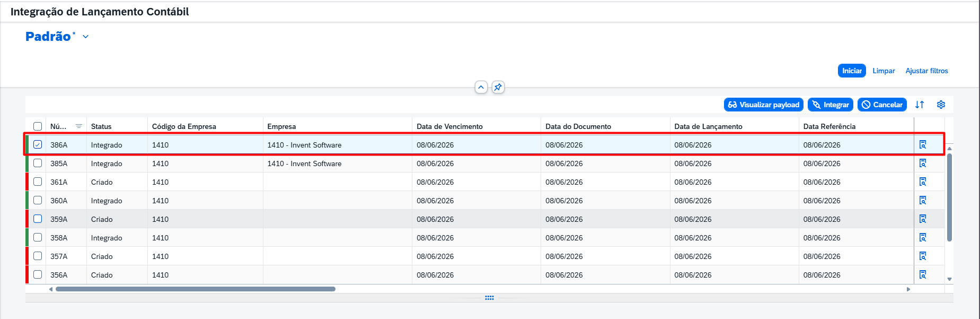Open row details icon for entry 358A
Screen dimensions: 980x319
pos(923,237)
